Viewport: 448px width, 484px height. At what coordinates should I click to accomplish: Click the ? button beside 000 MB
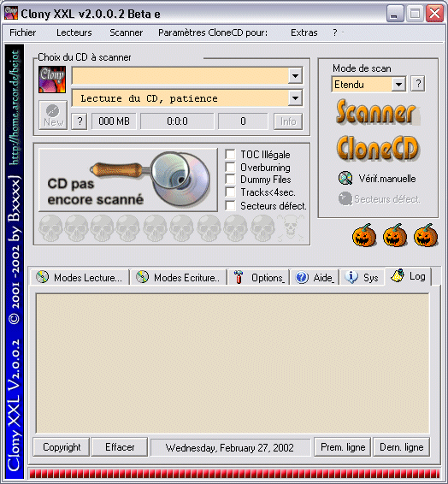(80, 121)
